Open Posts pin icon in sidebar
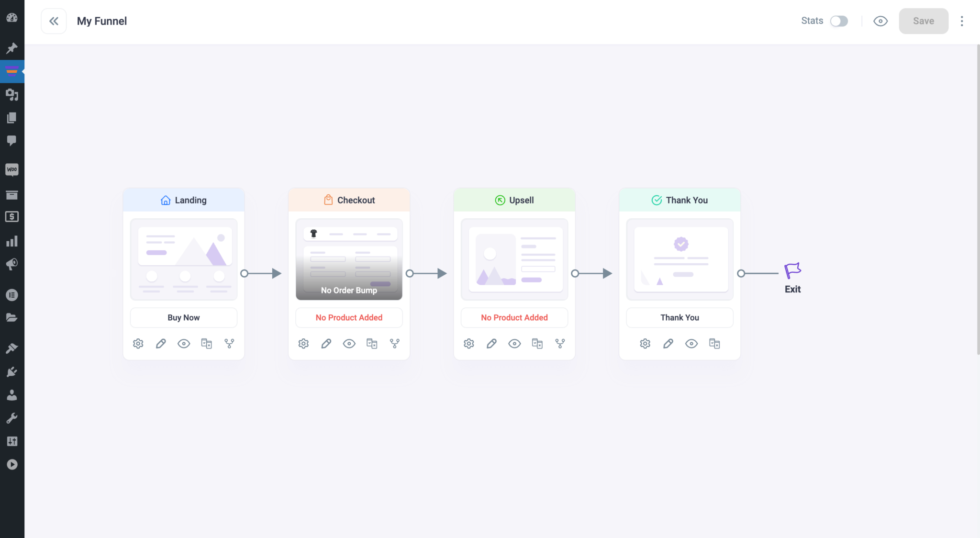The height and width of the screenshot is (538, 980). (12, 48)
